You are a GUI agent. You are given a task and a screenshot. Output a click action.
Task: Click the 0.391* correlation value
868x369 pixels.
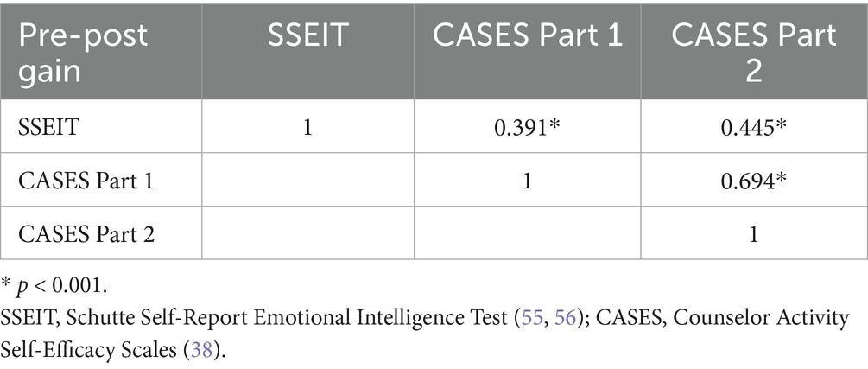coord(528,127)
